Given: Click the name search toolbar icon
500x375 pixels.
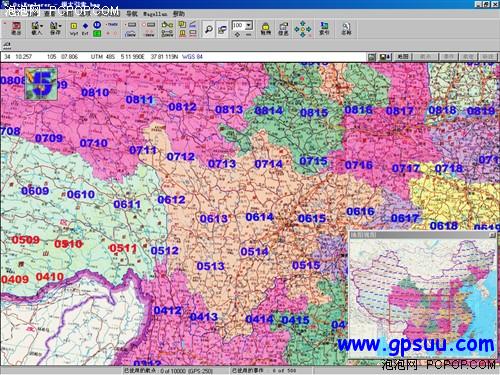Looking at the screenshot, I should [x=346, y=29].
